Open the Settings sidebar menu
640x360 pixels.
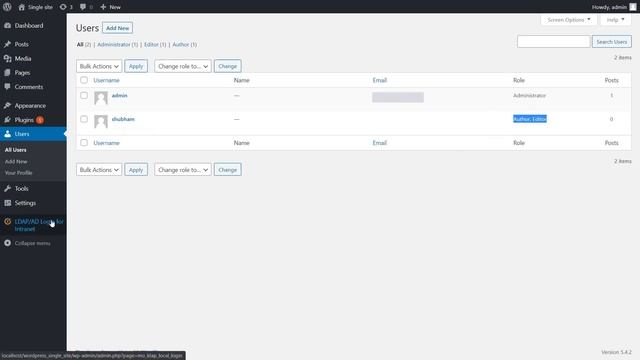[x=25, y=203]
